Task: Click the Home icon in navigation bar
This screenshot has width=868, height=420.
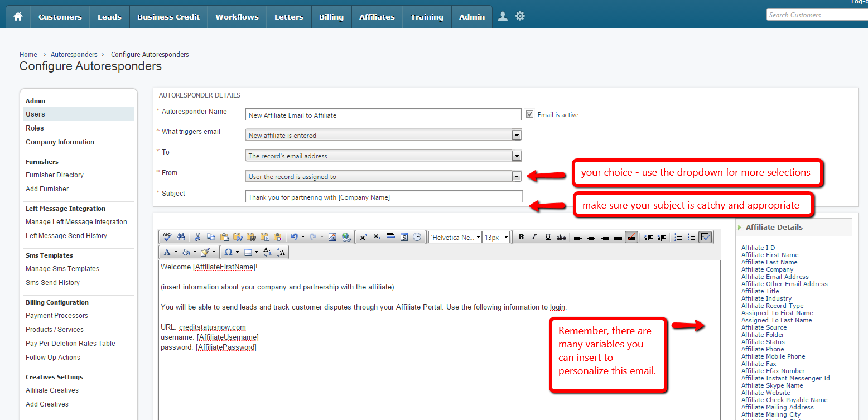Action: click(18, 17)
